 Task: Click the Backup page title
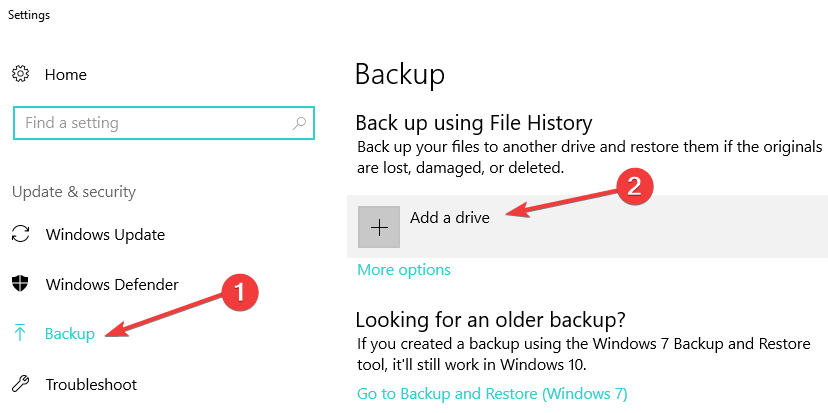400,74
